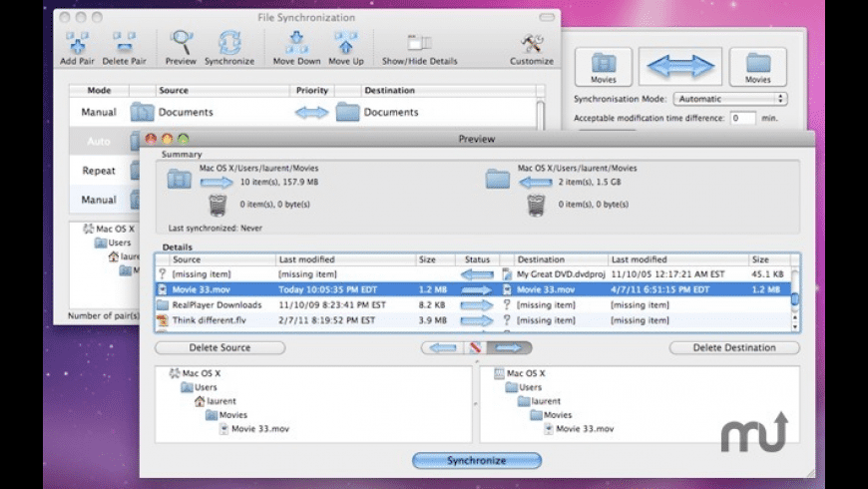The height and width of the screenshot is (489, 868).
Task: Sort by the Status column header
Action: coord(477,259)
